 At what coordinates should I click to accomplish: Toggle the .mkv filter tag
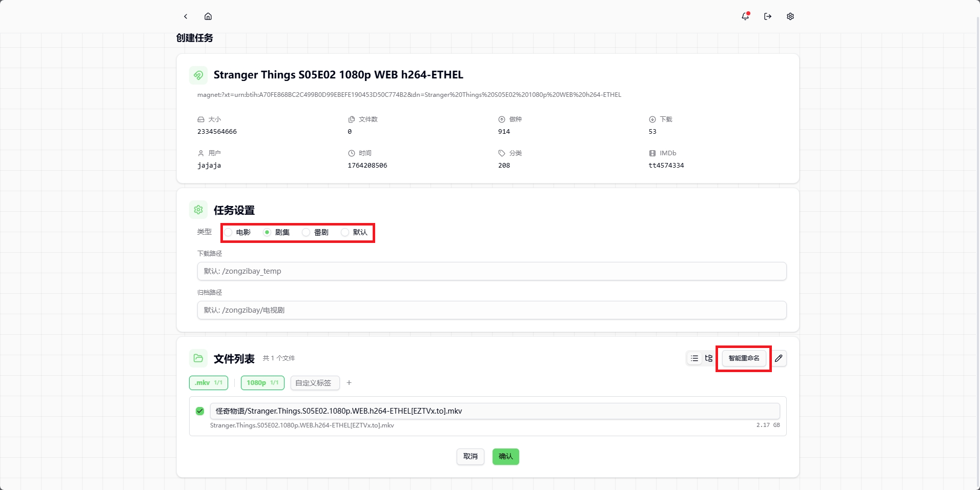pyautogui.click(x=209, y=383)
